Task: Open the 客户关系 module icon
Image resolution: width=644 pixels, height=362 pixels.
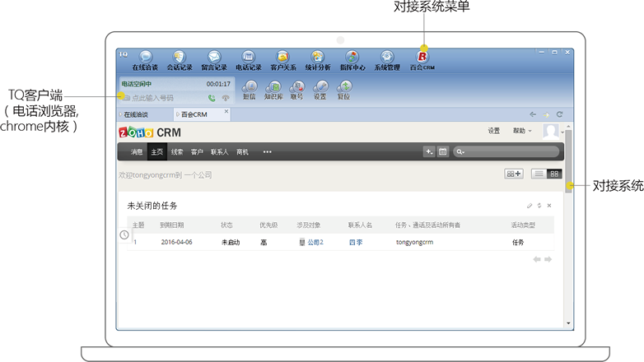Action: point(282,58)
